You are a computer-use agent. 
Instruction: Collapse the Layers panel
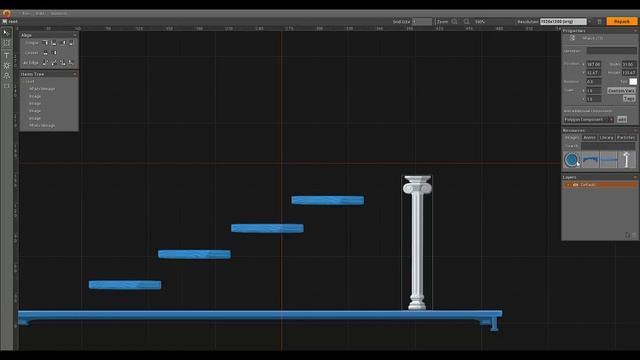click(635, 177)
